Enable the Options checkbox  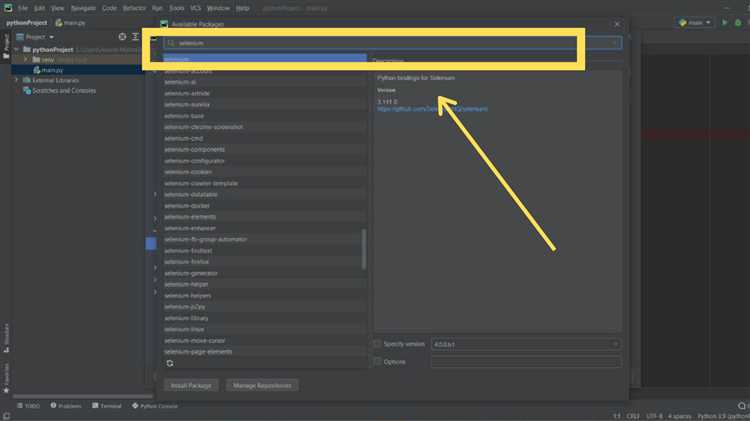point(377,362)
